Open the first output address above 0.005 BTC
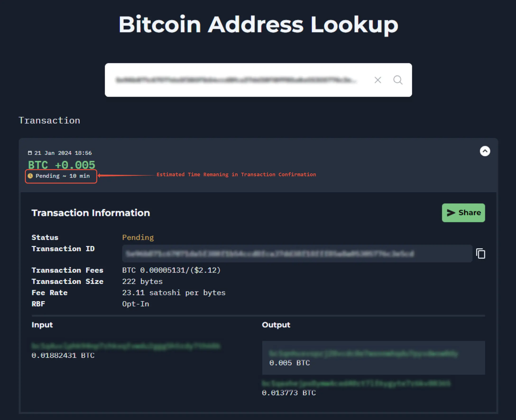Screen dimensions: 516x420 click(x=364, y=354)
